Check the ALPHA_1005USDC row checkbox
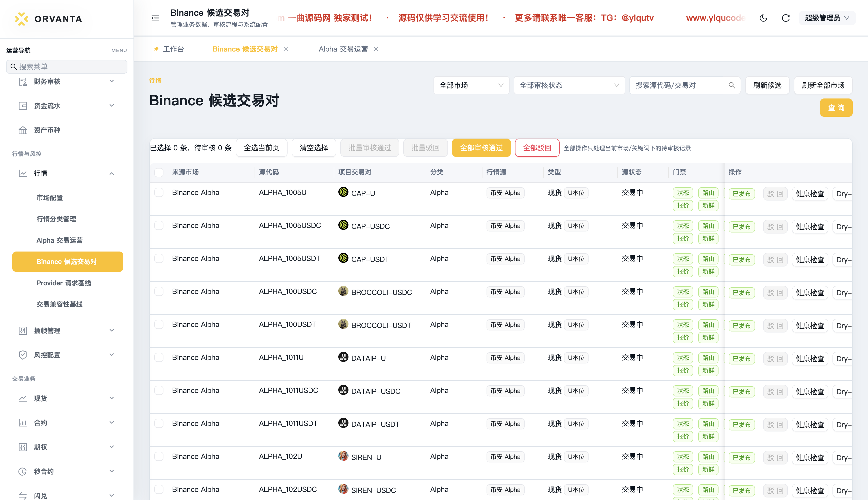Viewport: 868px width, 500px height. (159, 225)
